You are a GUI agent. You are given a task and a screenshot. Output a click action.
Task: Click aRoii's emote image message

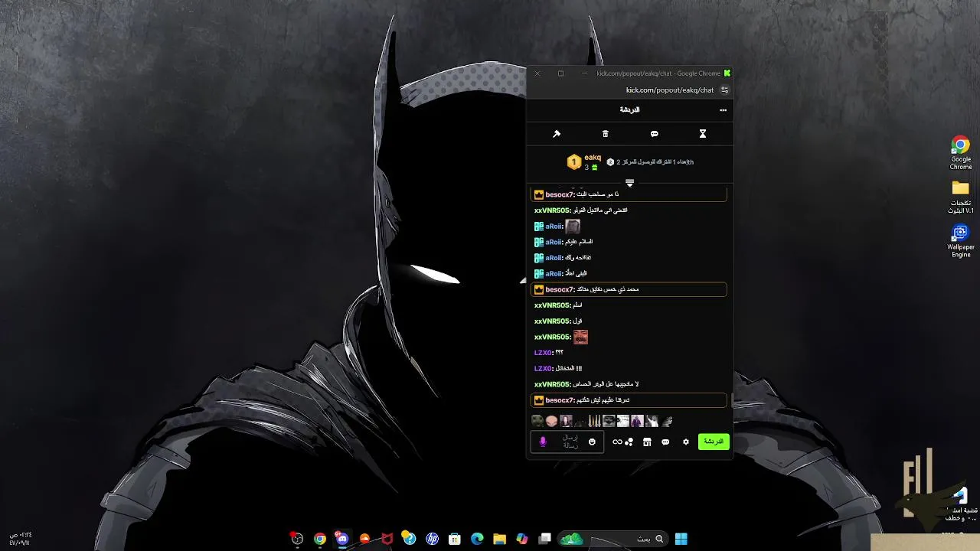573,226
